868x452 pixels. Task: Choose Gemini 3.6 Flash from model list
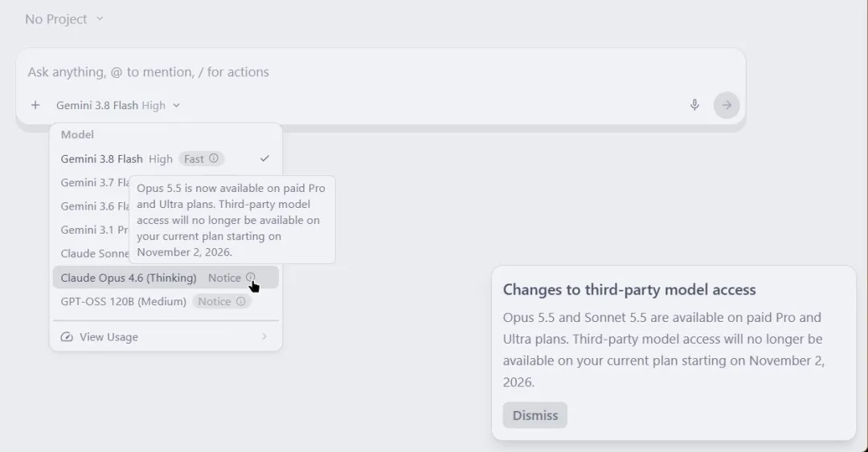pyautogui.click(x=95, y=206)
